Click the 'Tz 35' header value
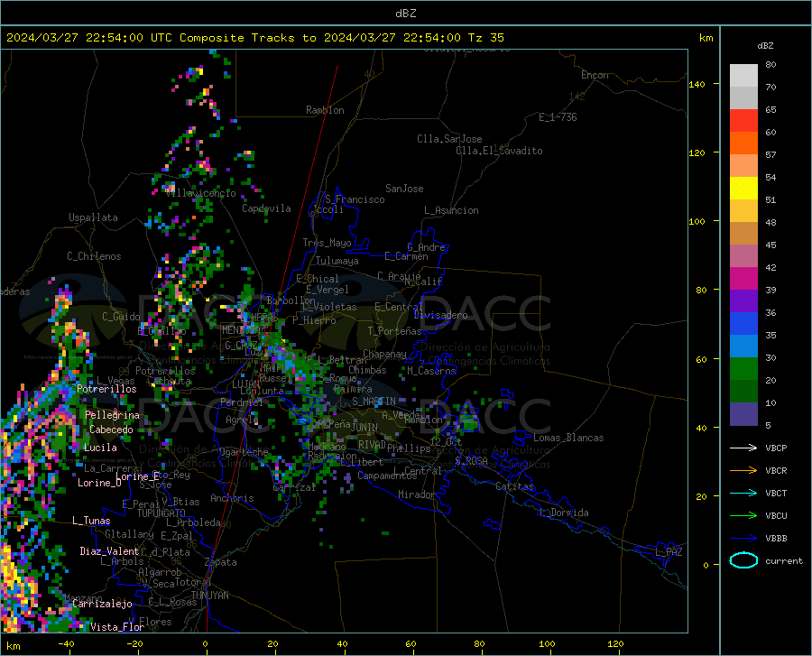The width and height of the screenshot is (812, 656). pyautogui.click(x=485, y=38)
